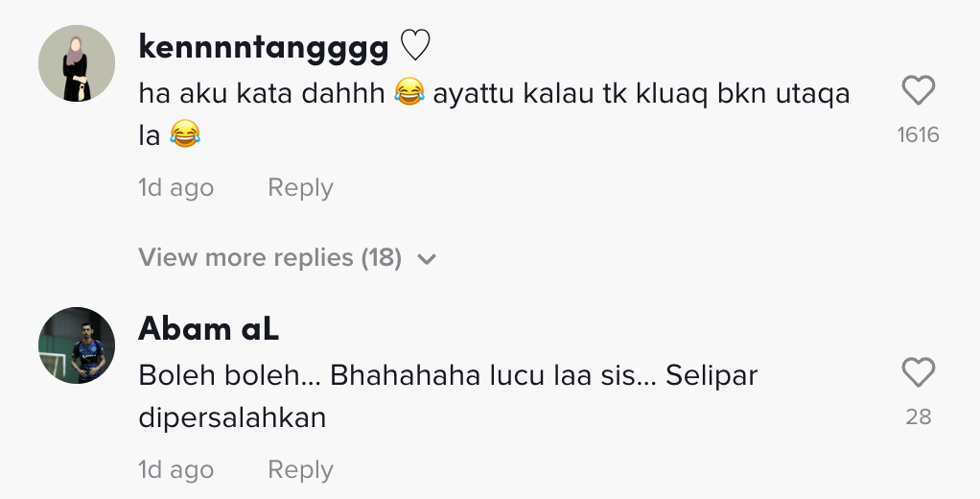Click the chevron arrow beside View more replies

pos(428,259)
